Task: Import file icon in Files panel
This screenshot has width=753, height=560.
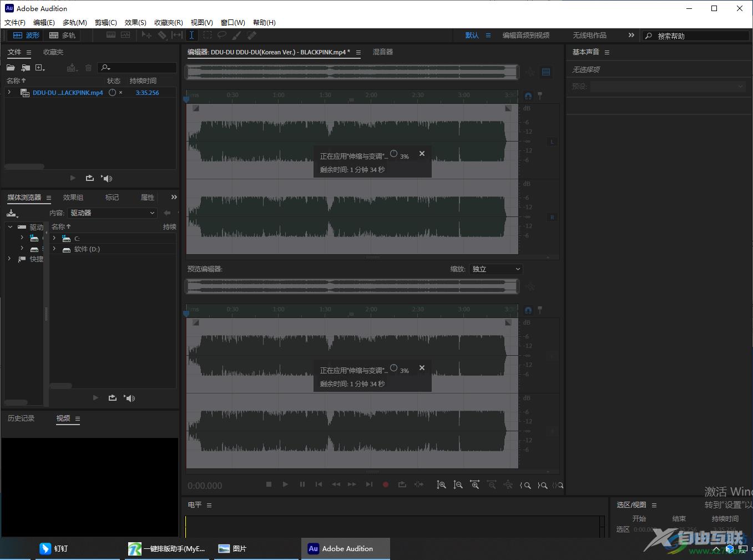Action: pos(26,68)
